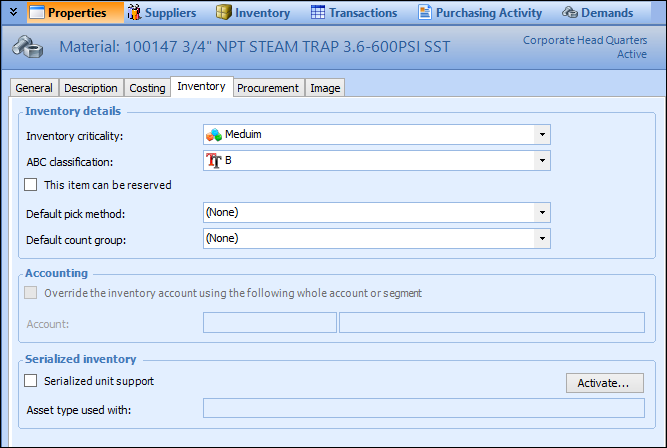Open the Demands view
This screenshot has width=667, height=448.
point(598,13)
